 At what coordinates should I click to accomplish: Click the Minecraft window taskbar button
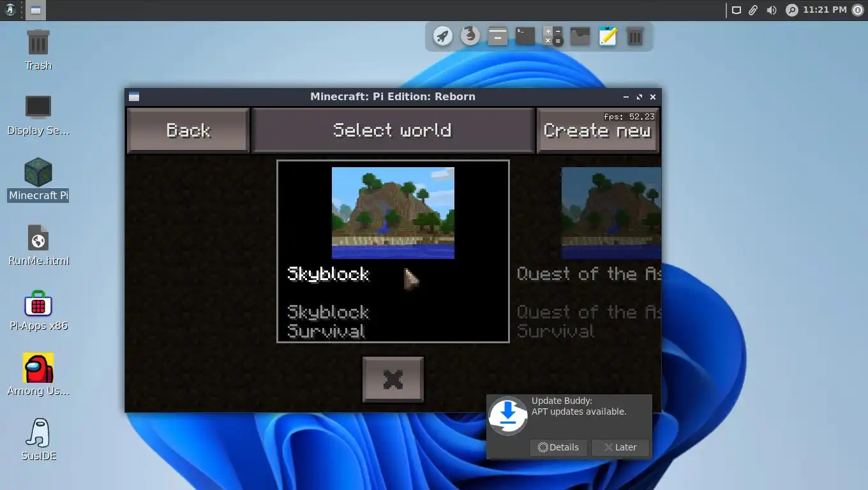click(36, 10)
